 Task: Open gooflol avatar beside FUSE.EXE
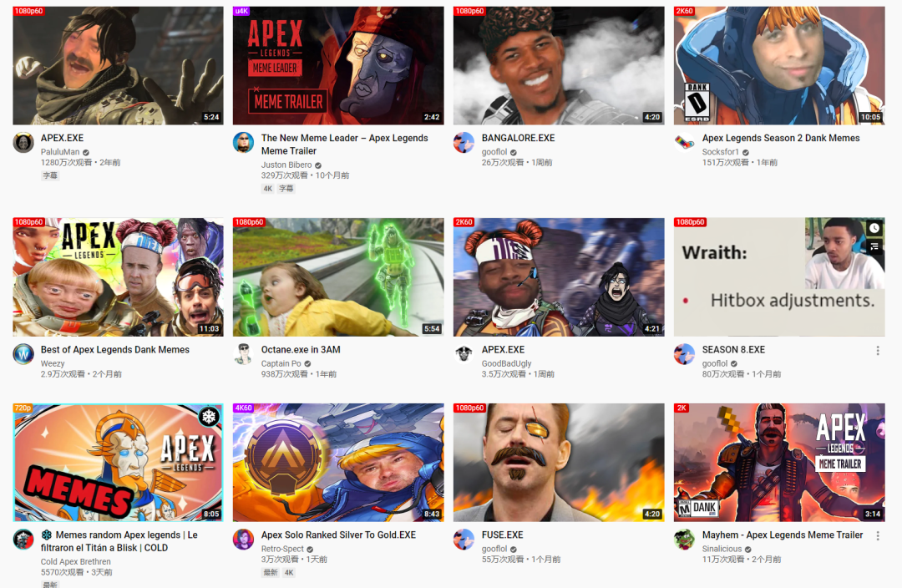click(x=464, y=539)
